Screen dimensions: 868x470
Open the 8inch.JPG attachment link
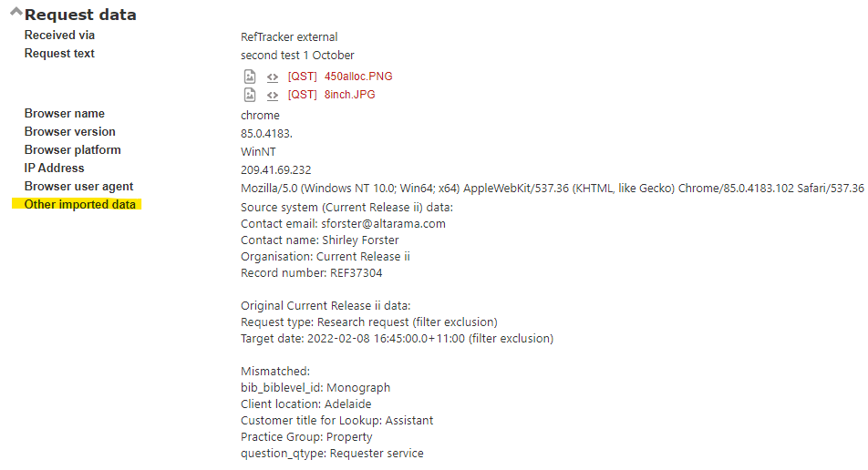point(349,95)
